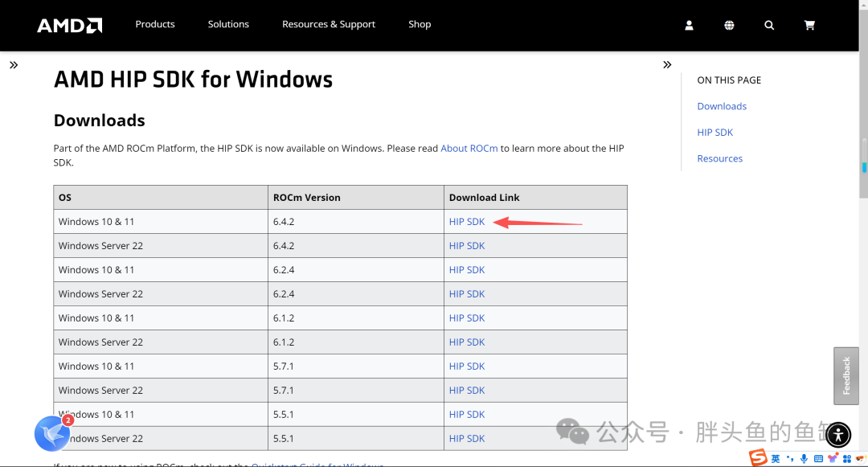Open the shopping cart icon
Viewport: 868px width, 467px height.
[809, 25]
